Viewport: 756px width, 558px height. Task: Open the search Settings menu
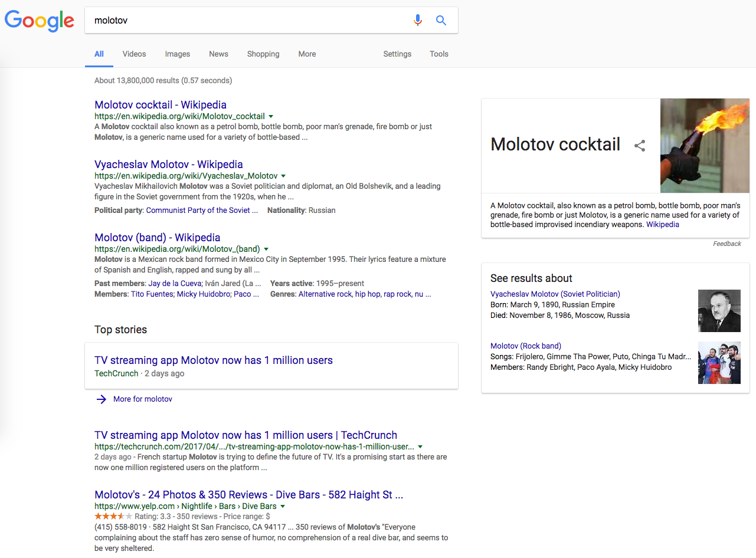(x=397, y=54)
